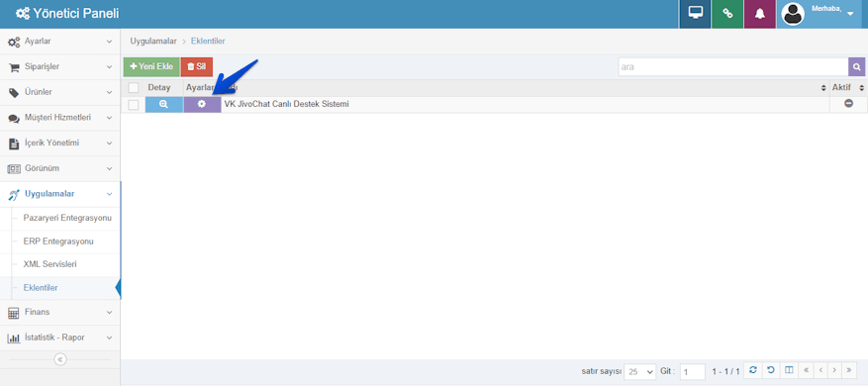Screen dimensions: 868x386
Task: Open the satır sayısı 25 dropdown
Action: point(640,371)
